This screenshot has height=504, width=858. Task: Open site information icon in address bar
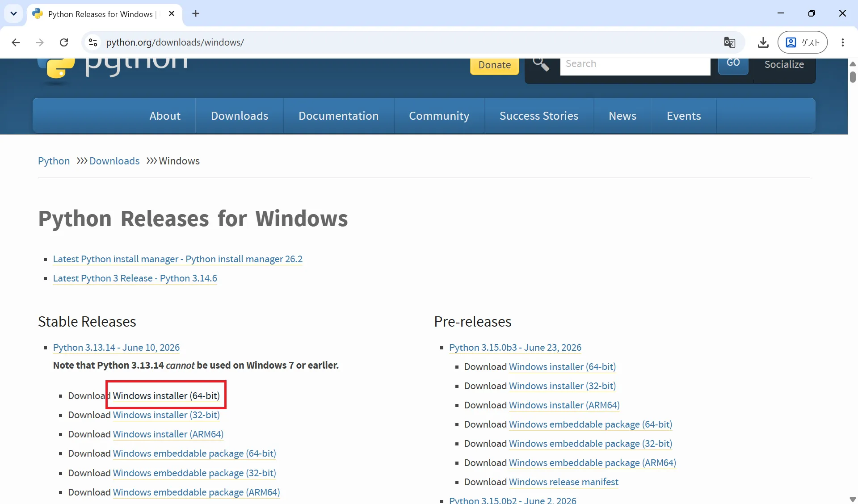coord(93,42)
